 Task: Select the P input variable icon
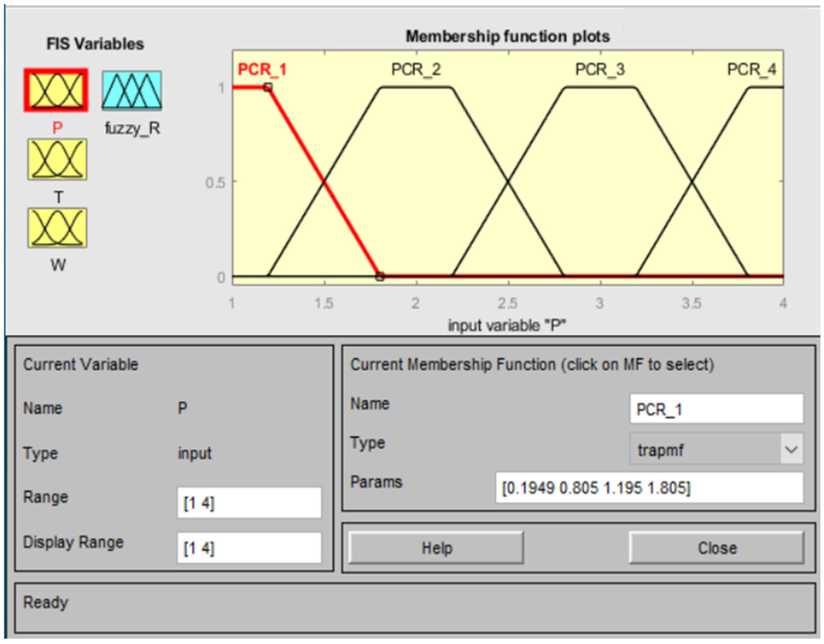tap(56, 90)
